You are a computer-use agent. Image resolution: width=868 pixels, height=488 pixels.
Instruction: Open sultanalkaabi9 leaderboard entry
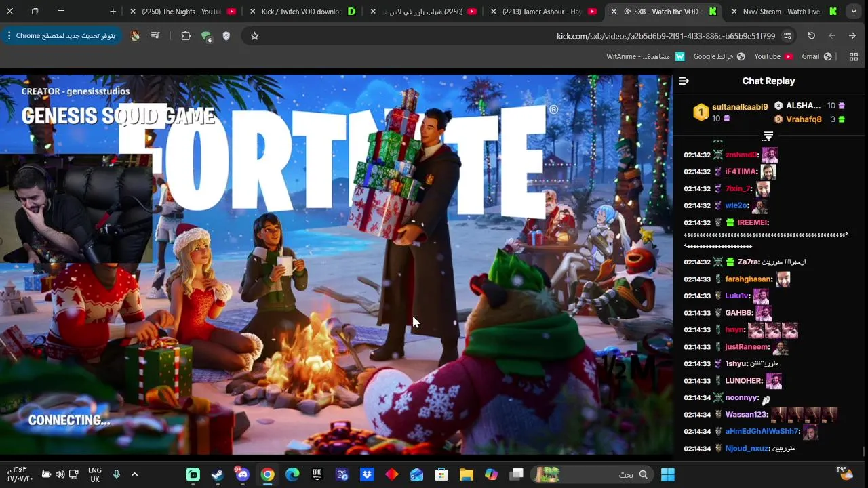click(x=731, y=112)
